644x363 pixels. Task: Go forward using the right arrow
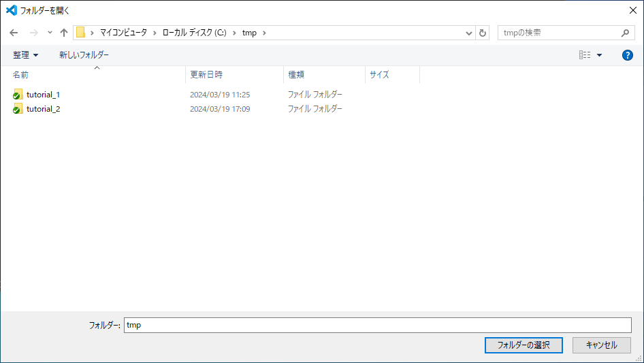coord(33,33)
